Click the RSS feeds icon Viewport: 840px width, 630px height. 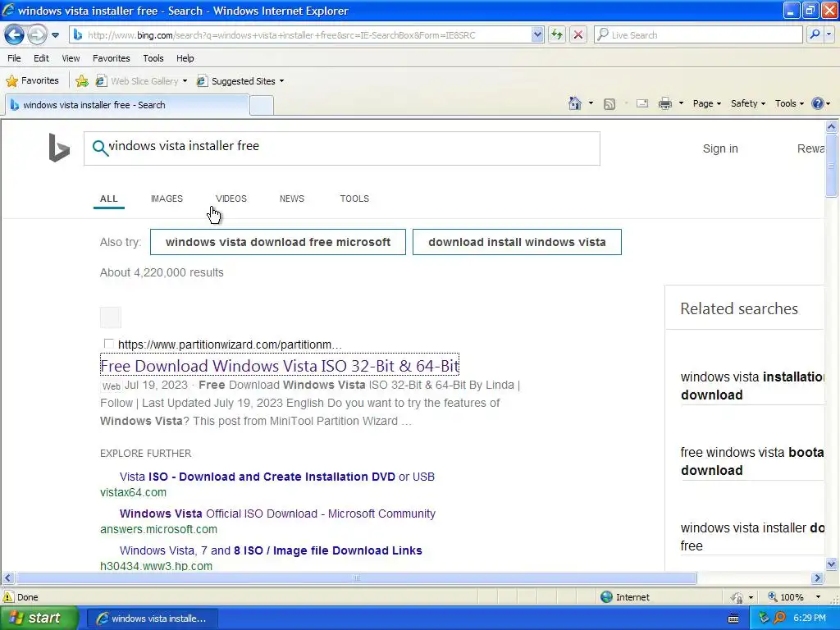(x=609, y=104)
